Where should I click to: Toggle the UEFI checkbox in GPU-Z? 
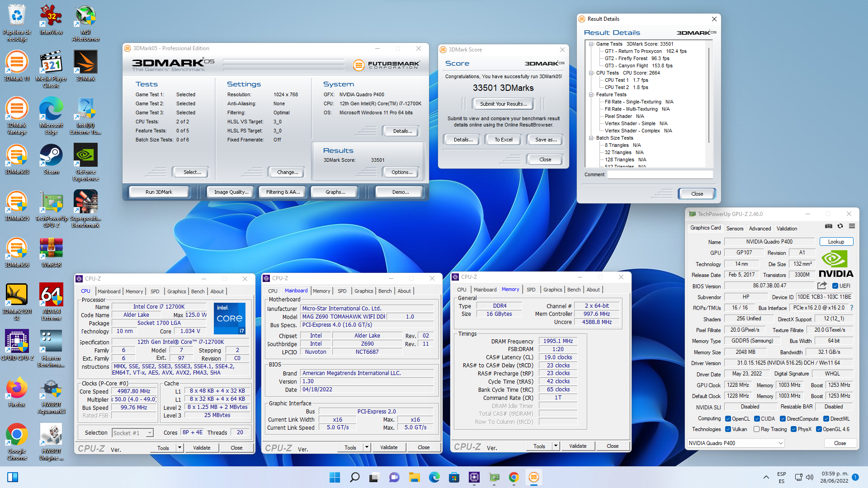coord(835,286)
